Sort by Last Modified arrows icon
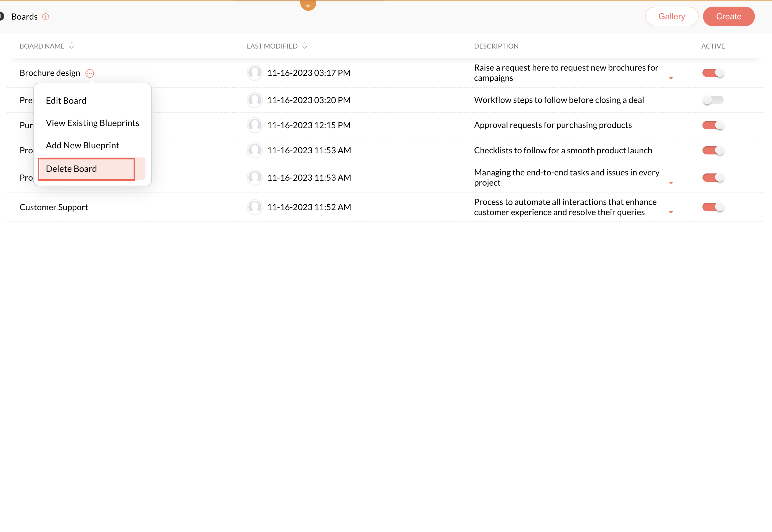 (304, 45)
